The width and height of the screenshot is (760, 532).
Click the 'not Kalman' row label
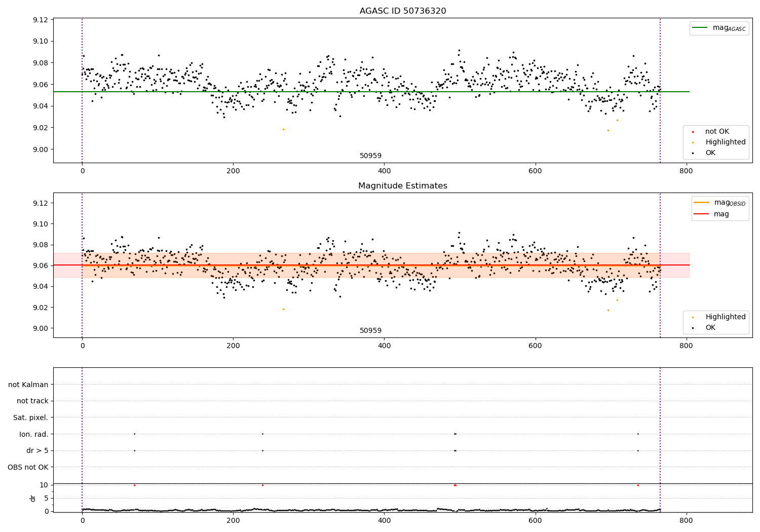28,385
